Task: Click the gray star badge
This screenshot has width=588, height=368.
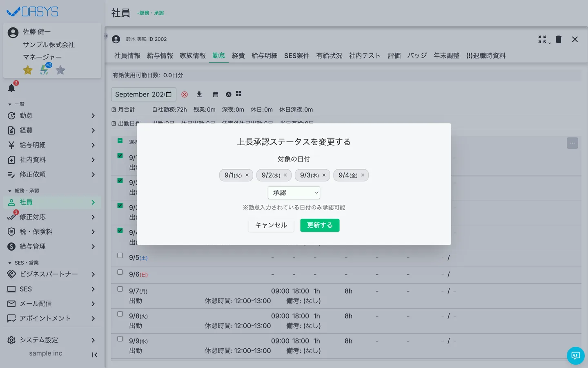Action: click(60, 70)
